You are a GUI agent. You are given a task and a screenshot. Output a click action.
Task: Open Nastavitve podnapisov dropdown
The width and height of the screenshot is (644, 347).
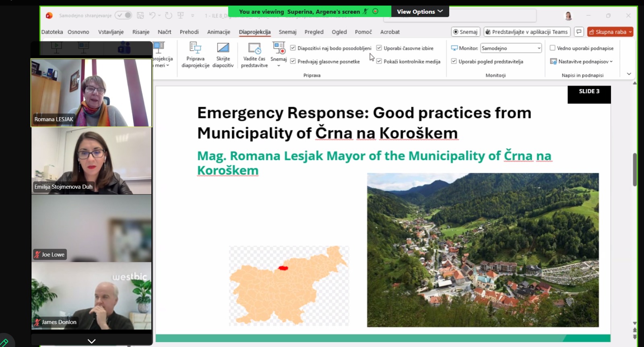pyautogui.click(x=582, y=61)
